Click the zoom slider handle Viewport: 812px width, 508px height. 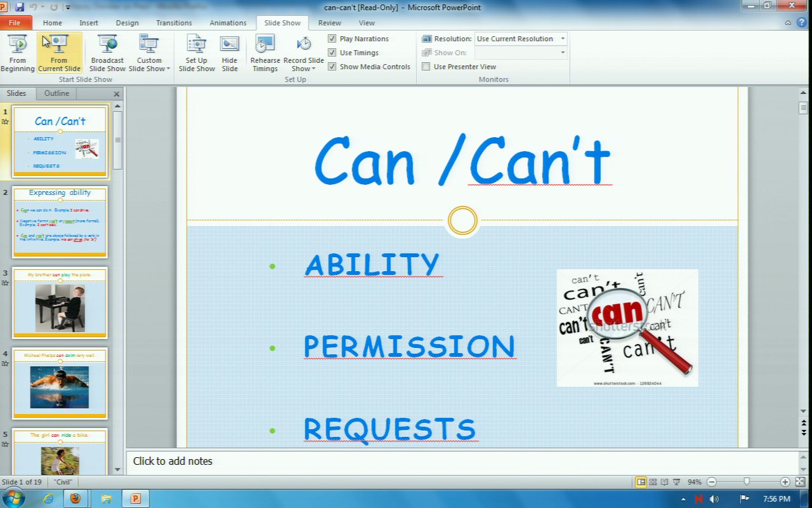point(747,482)
